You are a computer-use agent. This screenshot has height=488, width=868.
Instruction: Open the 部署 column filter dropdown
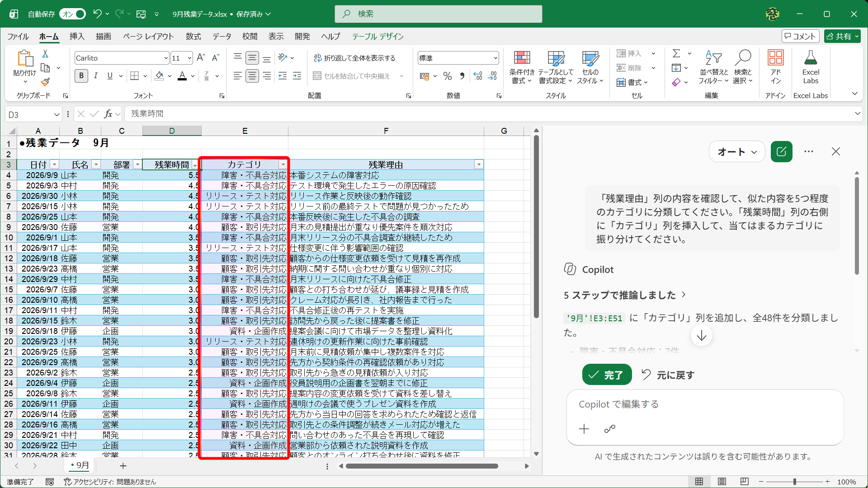[x=137, y=165]
